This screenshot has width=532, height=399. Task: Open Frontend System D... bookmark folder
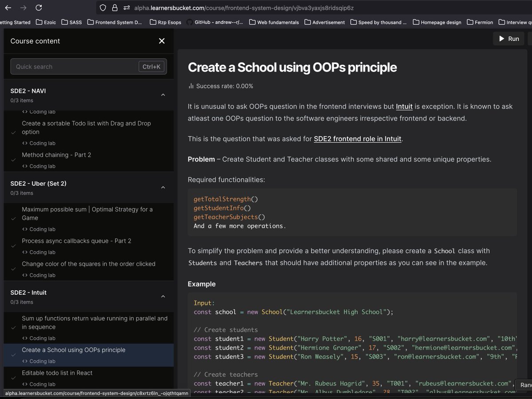point(115,22)
